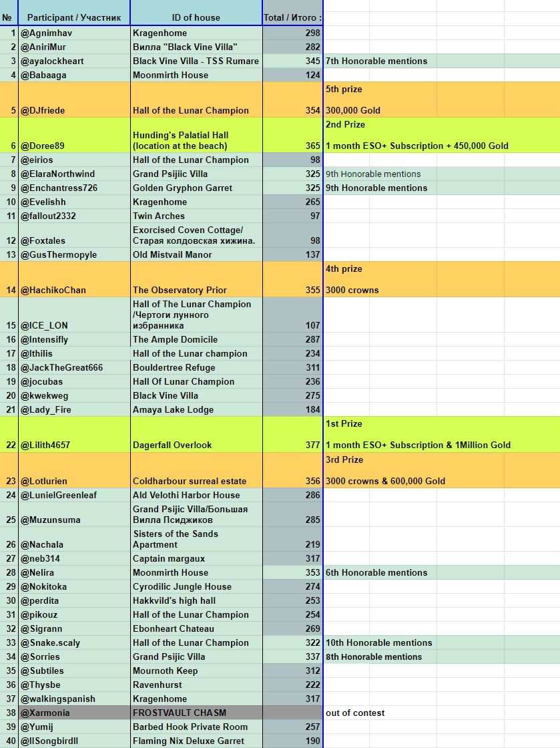The width and height of the screenshot is (560, 748).
Task: Click the @Foxtales participant cell
Action: (x=74, y=235)
